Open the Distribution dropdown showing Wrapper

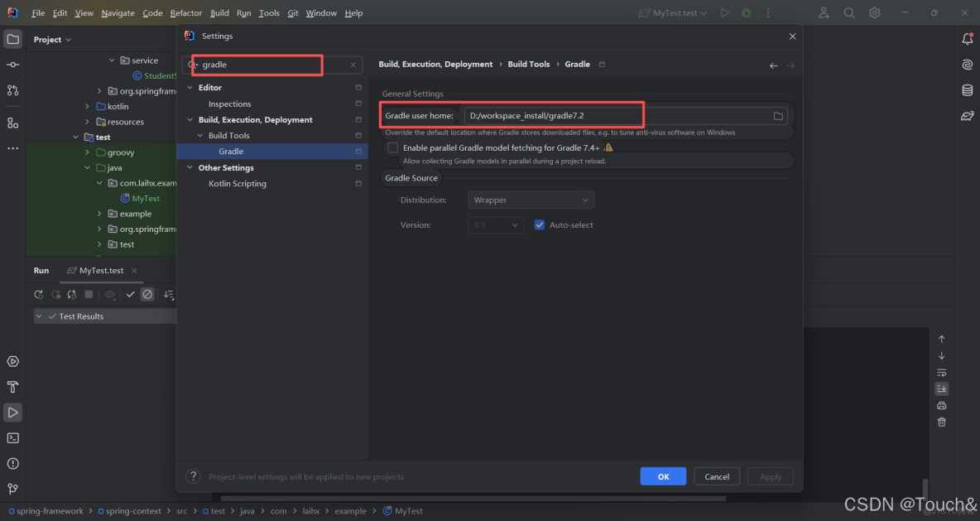click(x=531, y=200)
